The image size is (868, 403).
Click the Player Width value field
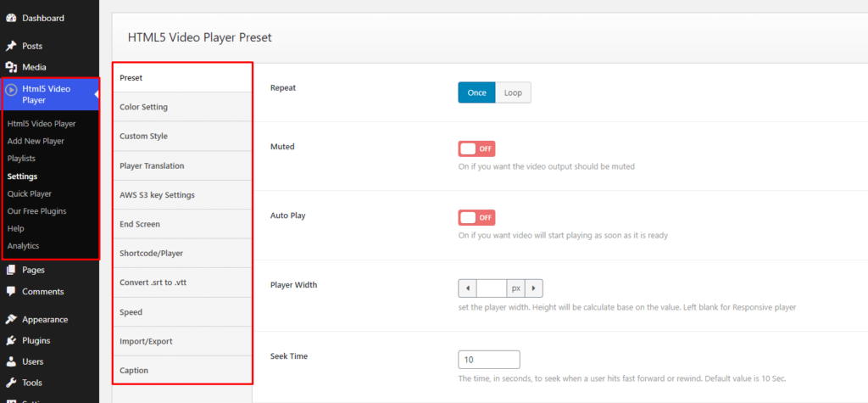click(492, 288)
